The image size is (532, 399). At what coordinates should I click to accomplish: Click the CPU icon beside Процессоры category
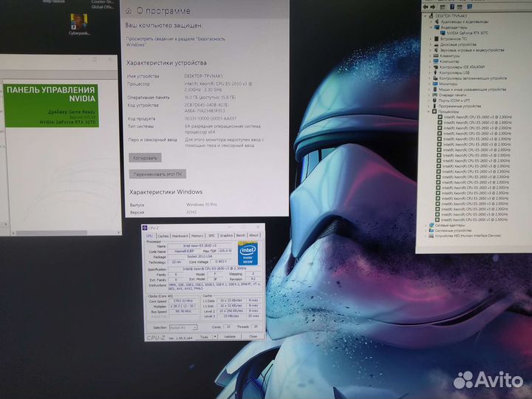click(434, 112)
